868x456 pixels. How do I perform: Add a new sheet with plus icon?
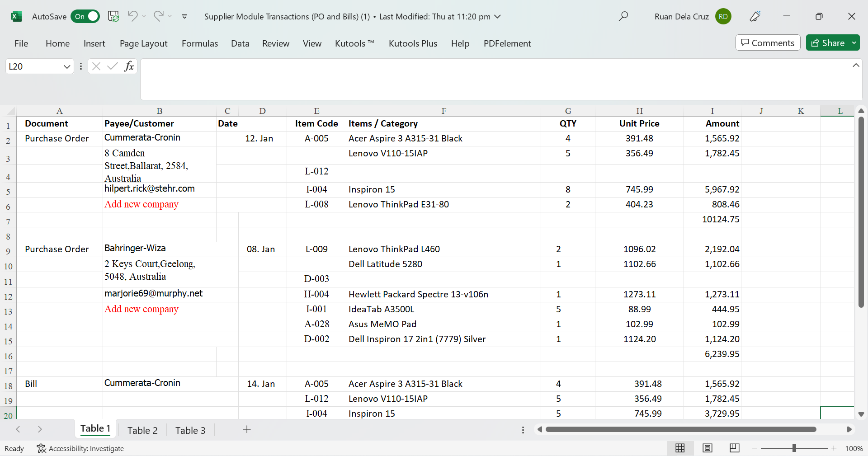(x=247, y=430)
